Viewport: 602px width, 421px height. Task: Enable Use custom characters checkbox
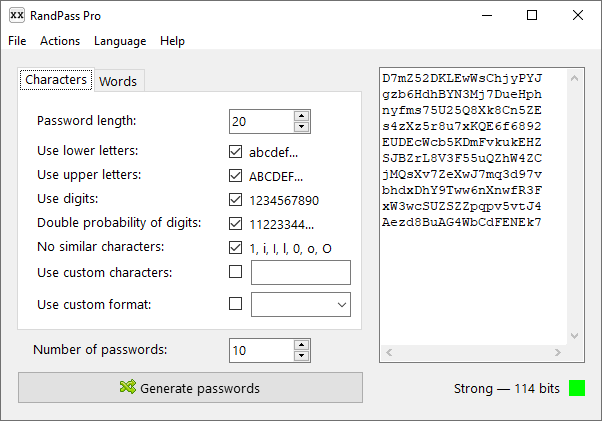tap(235, 272)
